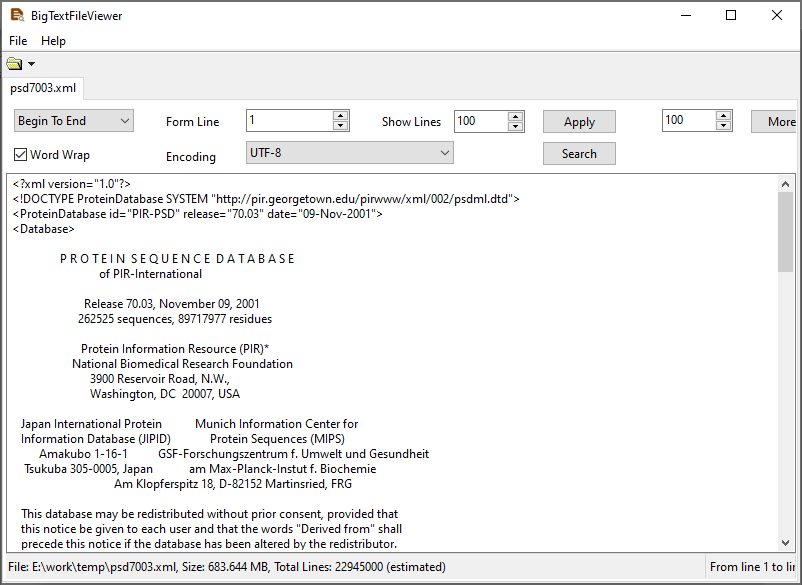
Task: Click the up arrow of the field beside More
Action: (723, 116)
